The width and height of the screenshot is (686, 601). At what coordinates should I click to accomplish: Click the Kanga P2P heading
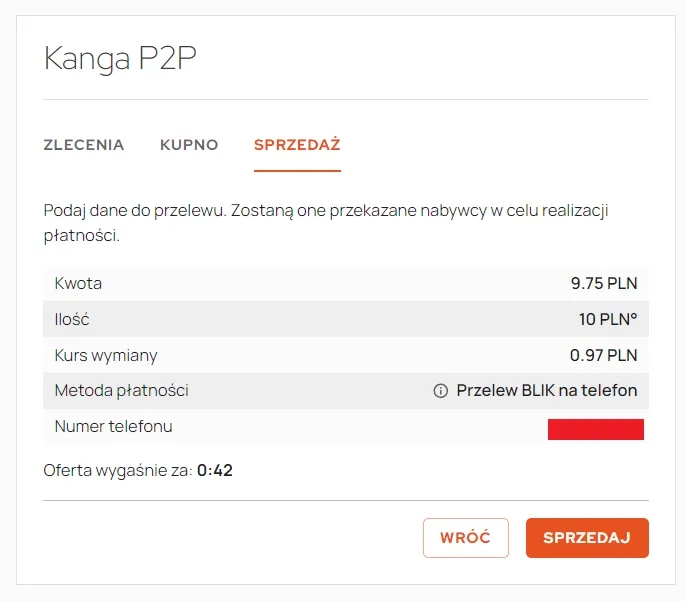coord(120,58)
